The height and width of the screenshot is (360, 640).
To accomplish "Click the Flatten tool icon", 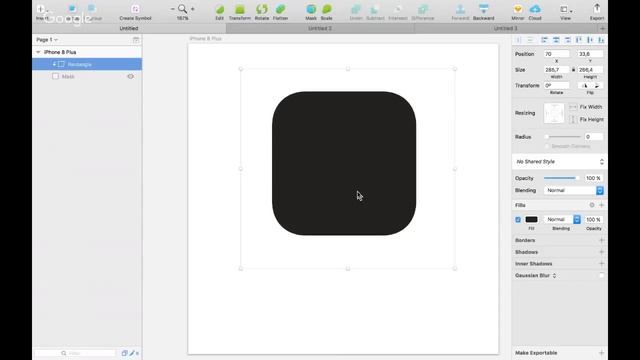I will click(280, 9).
